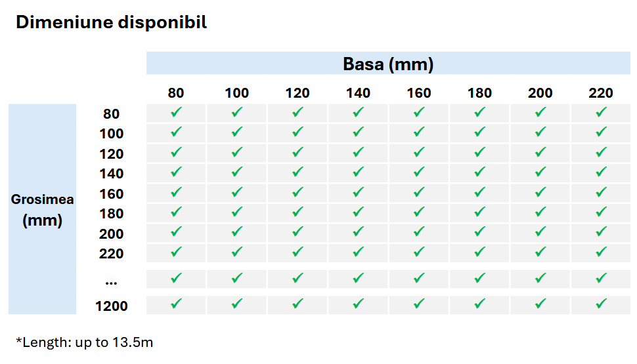Image resolution: width=637 pixels, height=364 pixels.
Task: Select the checkmark for thickness 140, base 200
Action: (x=540, y=172)
